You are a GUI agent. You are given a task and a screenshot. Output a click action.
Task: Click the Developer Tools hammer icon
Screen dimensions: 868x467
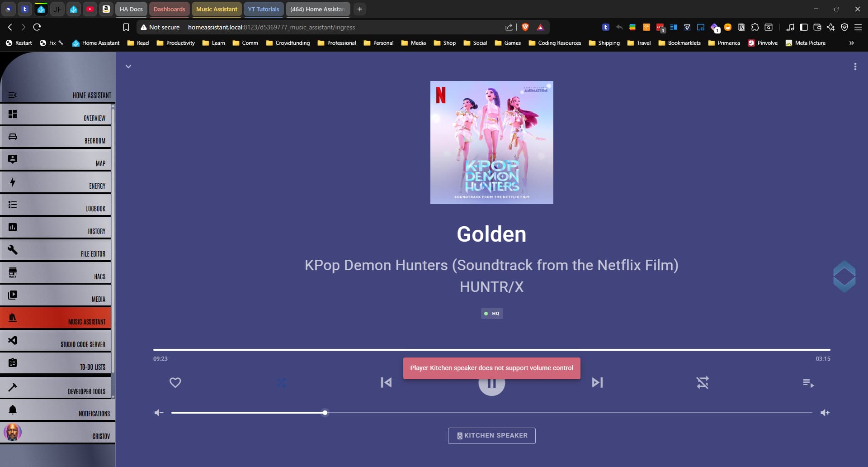(x=13, y=387)
